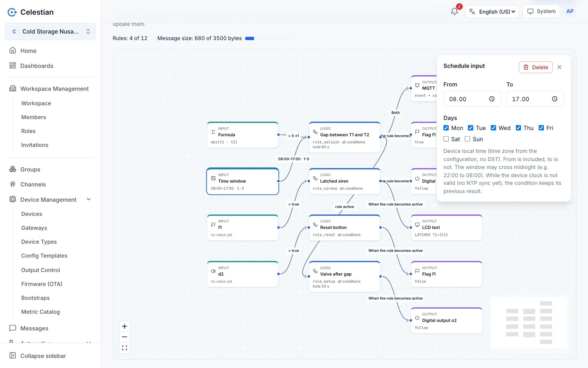This screenshot has width=588, height=368.
Task: Select Firmware (OTA) in sidebar
Action: [42, 284]
